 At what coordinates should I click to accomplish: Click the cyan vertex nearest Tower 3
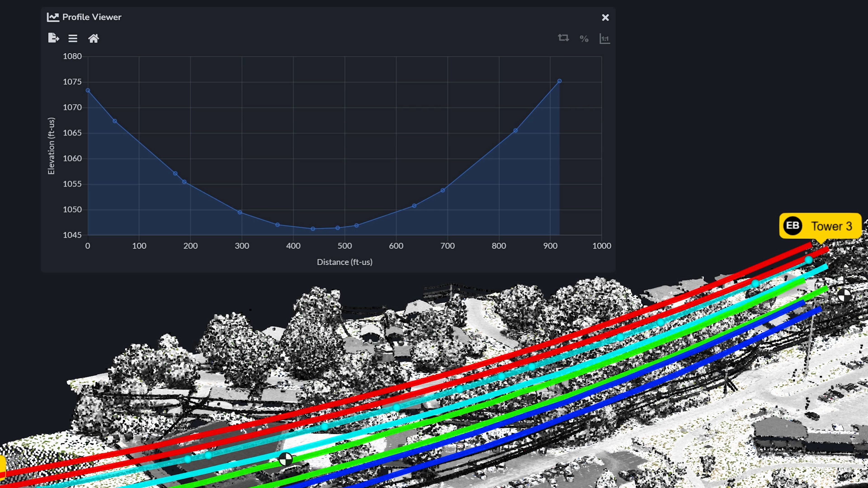(x=808, y=260)
